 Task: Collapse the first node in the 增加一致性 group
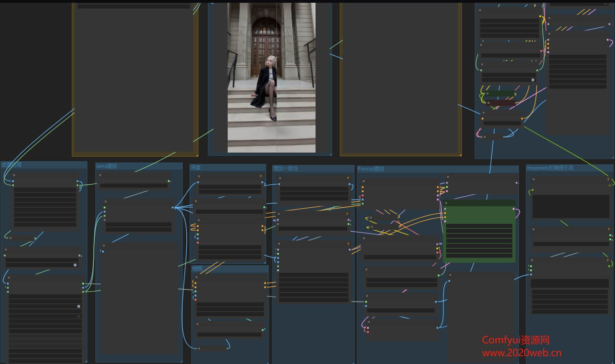(x=281, y=177)
